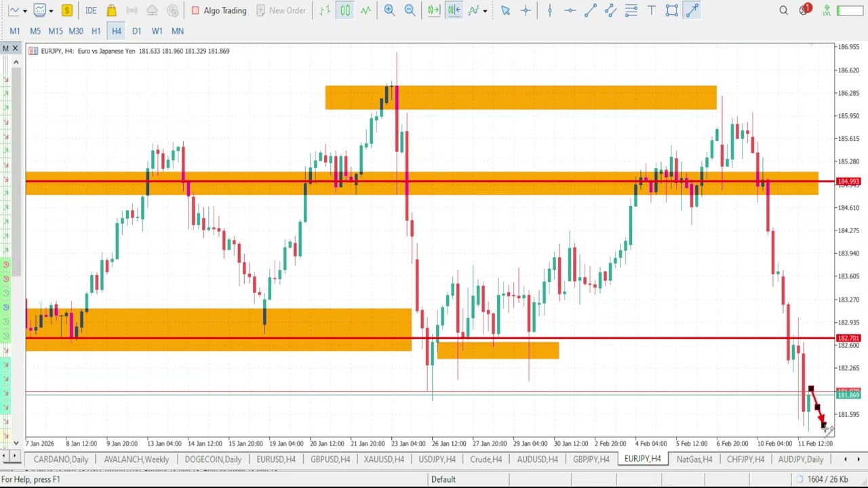Select the H1 timeframe
The image size is (868, 488).
(x=96, y=30)
